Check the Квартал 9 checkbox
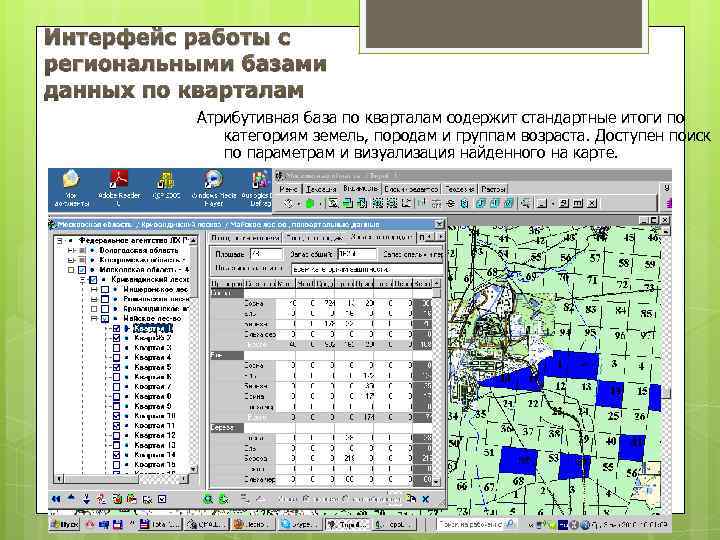Screen dimensions: 720x540 coord(116,406)
